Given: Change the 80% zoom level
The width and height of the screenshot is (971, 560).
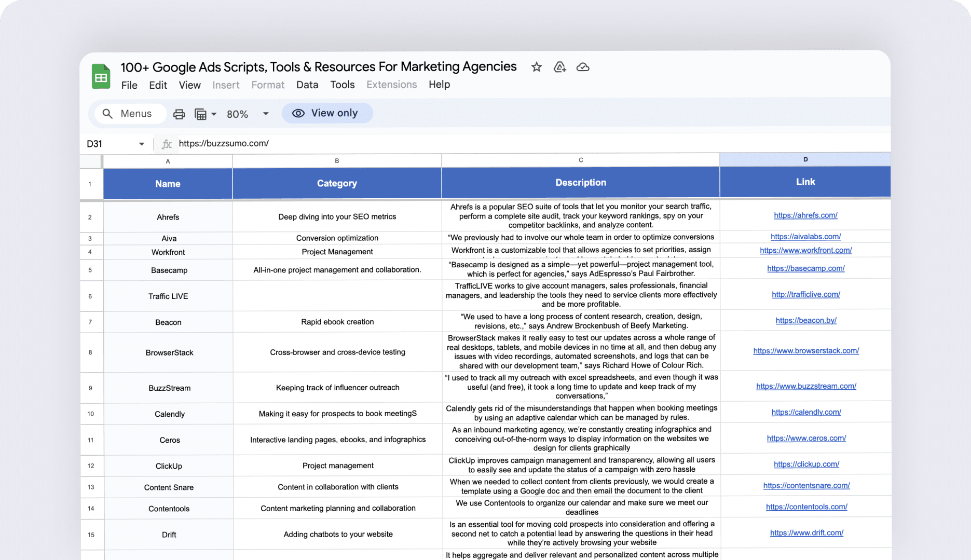Looking at the screenshot, I should pyautogui.click(x=248, y=114).
